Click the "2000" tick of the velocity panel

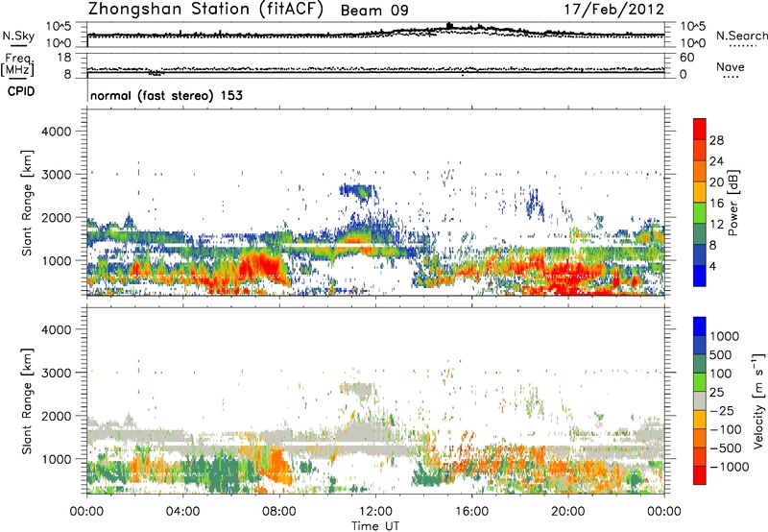[x=57, y=416]
